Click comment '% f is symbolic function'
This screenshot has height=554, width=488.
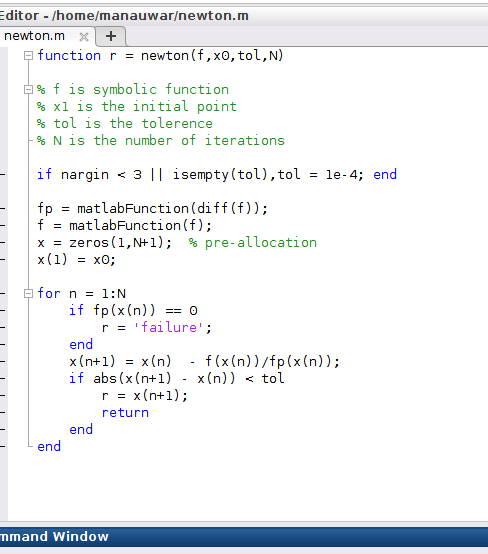(x=133, y=90)
